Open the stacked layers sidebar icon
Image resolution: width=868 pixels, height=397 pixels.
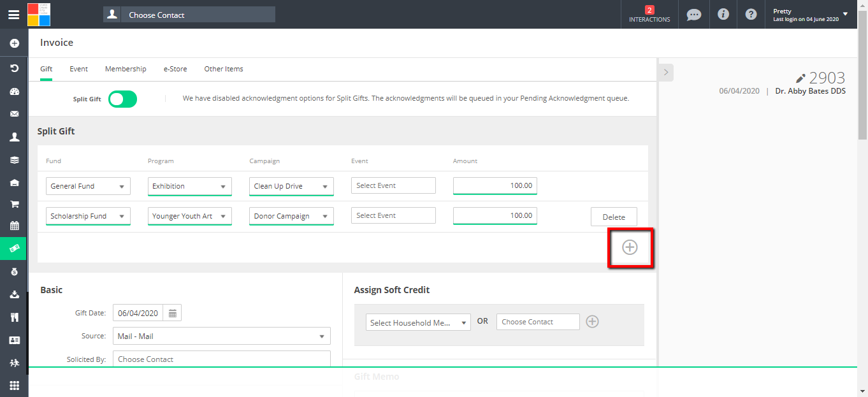14,160
